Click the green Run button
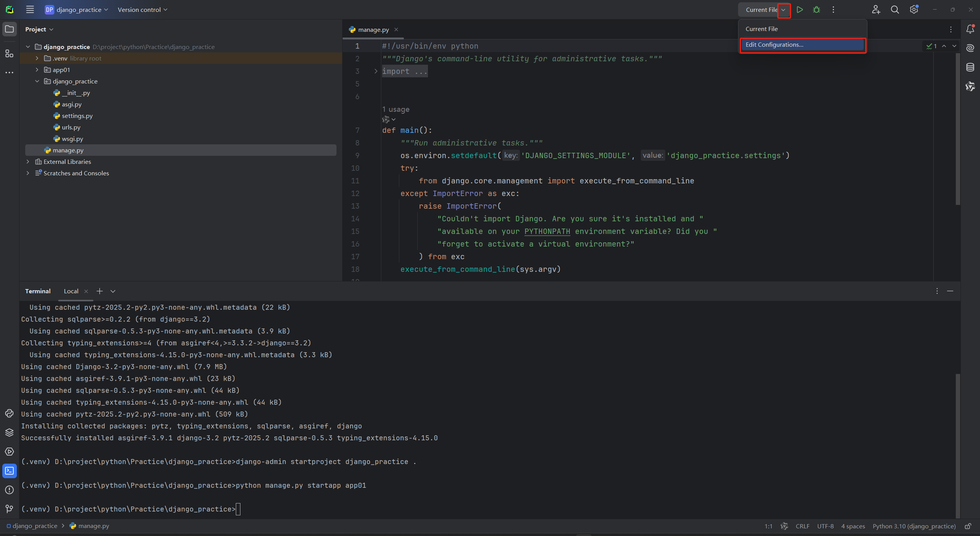 (800, 10)
